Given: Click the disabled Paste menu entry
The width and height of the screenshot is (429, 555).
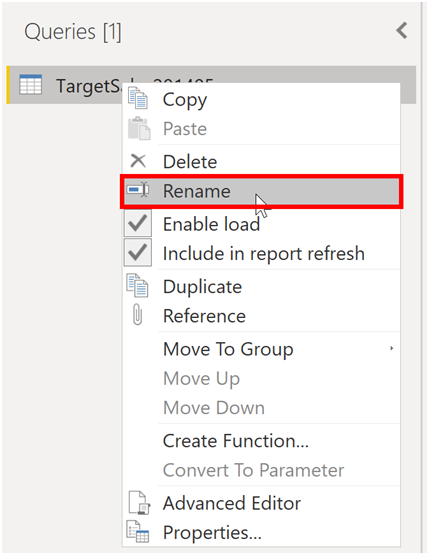Looking at the screenshot, I should (185, 129).
